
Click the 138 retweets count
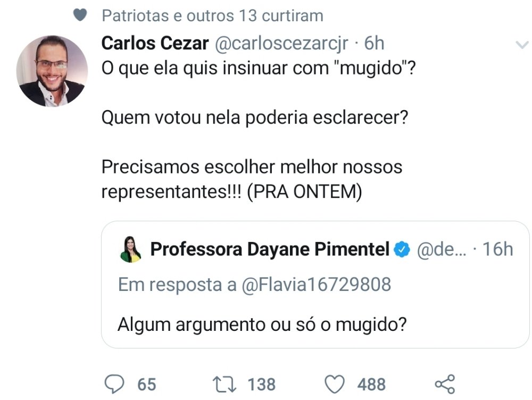pos(261,384)
